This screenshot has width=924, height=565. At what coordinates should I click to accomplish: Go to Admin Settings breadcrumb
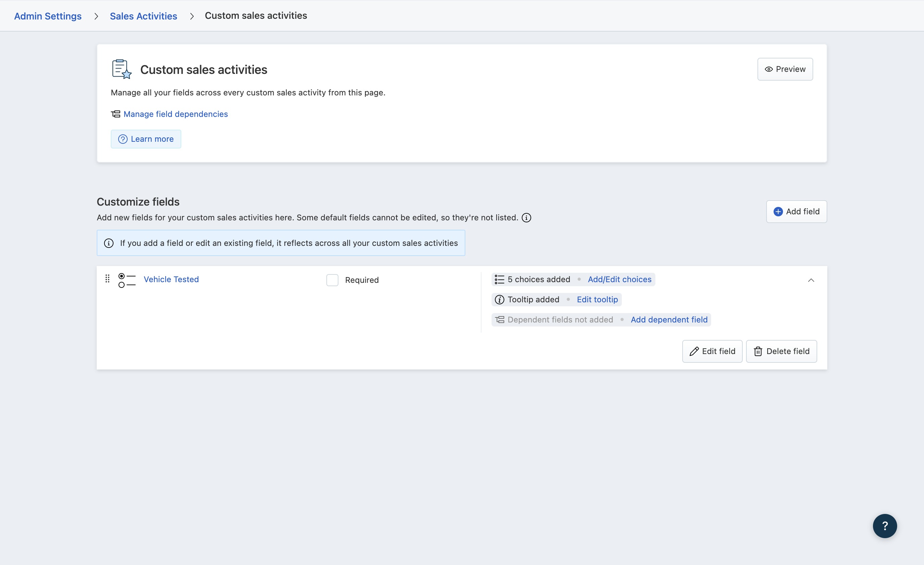tap(48, 16)
